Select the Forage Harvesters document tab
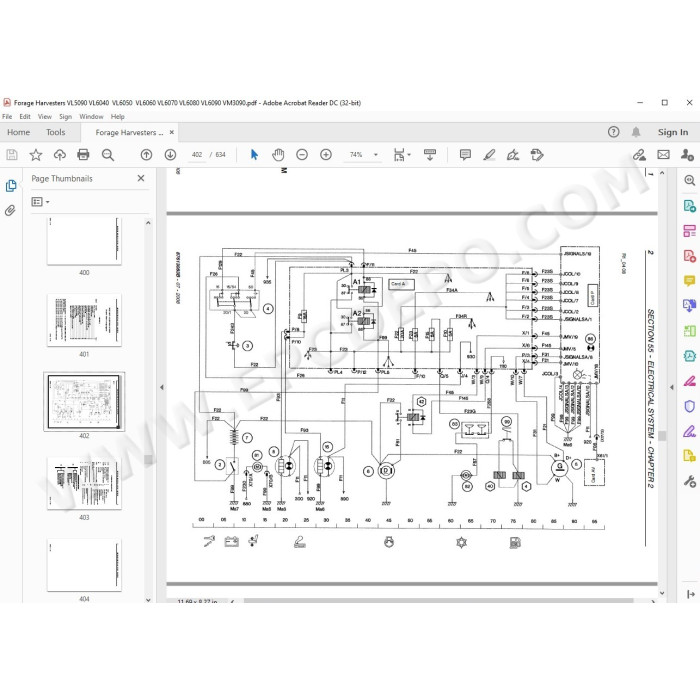Viewport: 700px width, 700px height. click(x=129, y=133)
